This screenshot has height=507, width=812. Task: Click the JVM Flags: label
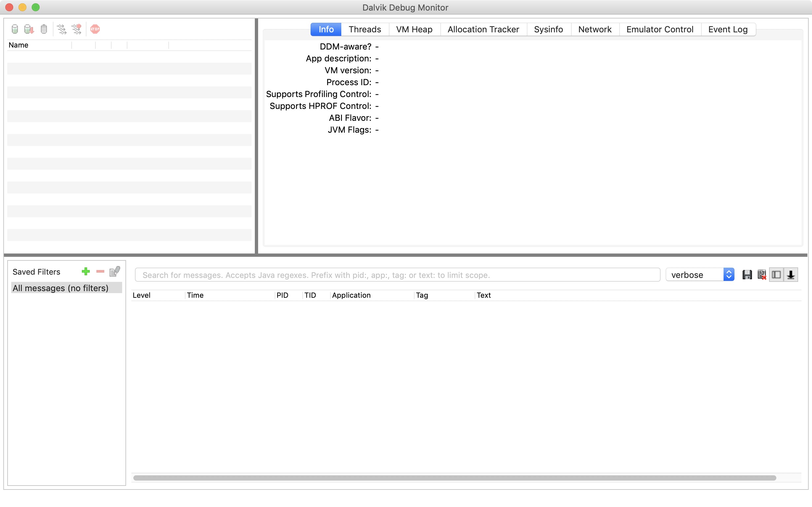click(x=349, y=130)
